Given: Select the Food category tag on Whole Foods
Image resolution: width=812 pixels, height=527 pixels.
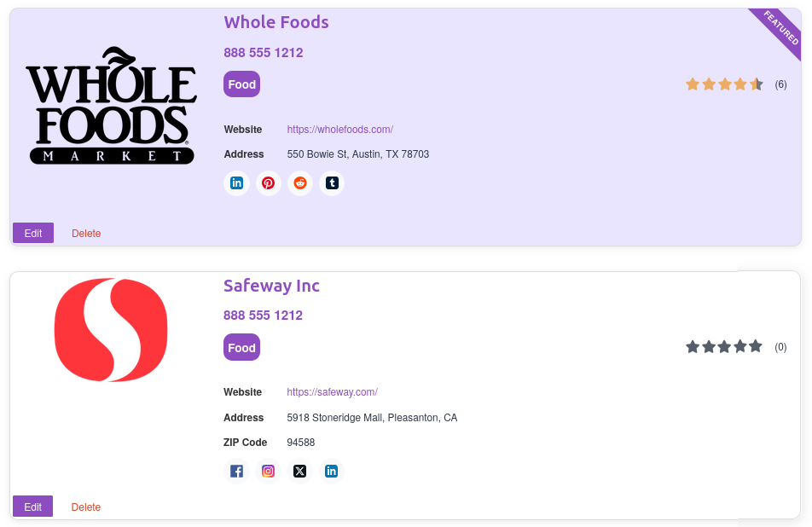Looking at the screenshot, I should [x=241, y=84].
